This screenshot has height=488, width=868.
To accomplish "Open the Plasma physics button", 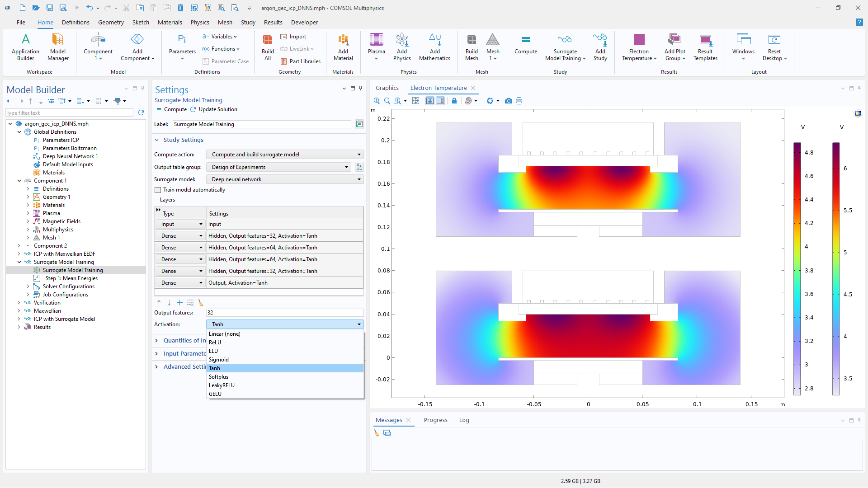I will click(376, 47).
